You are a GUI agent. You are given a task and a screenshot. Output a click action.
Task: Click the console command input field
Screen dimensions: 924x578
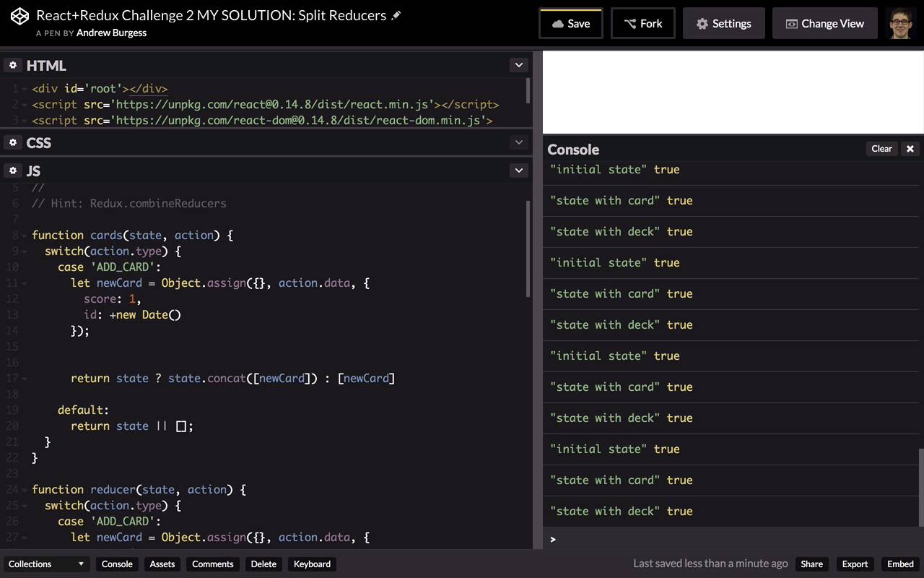coord(733,539)
